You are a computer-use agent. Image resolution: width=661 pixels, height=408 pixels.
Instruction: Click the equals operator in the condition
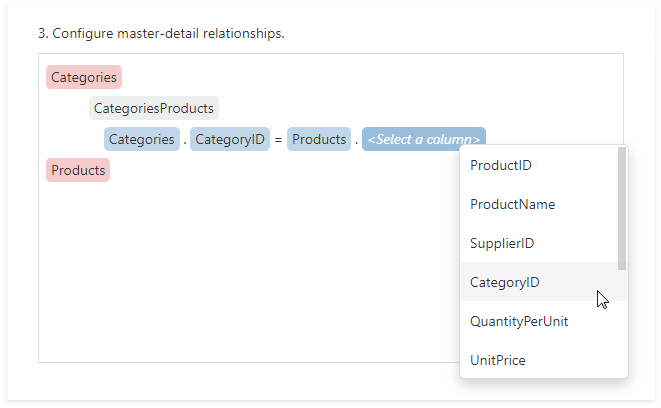click(278, 140)
